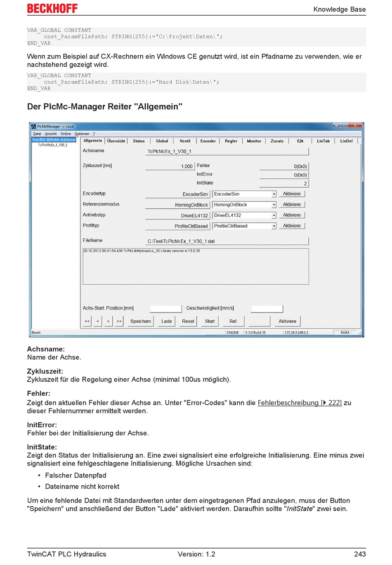Go to next axis with > button
392x565 pixels.
[109, 321]
